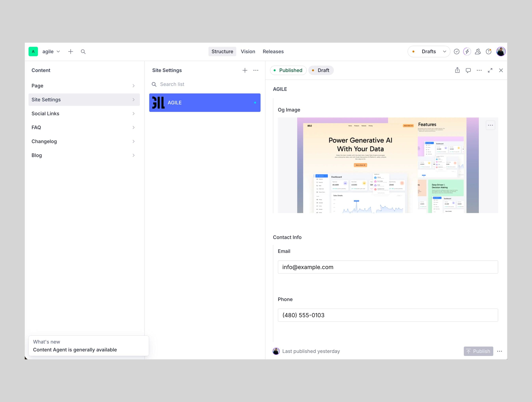The width and height of the screenshot is (532, 402).
Task: Open the help question mark icon
Action: (x=489, y=51)
